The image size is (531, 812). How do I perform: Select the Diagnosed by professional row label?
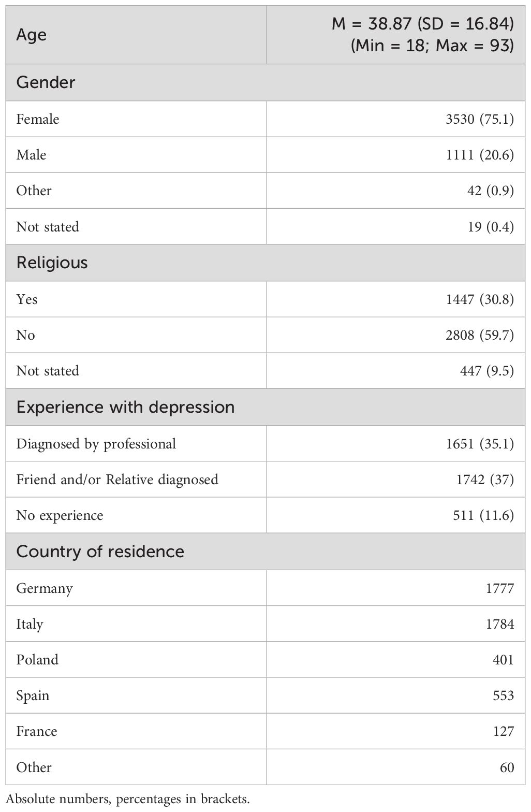click(x=96, y=444)
